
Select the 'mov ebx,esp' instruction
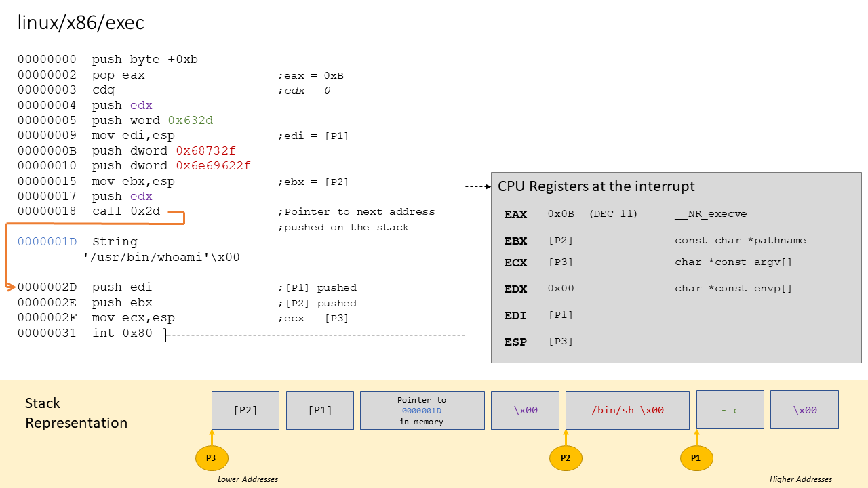pos(134,182)
